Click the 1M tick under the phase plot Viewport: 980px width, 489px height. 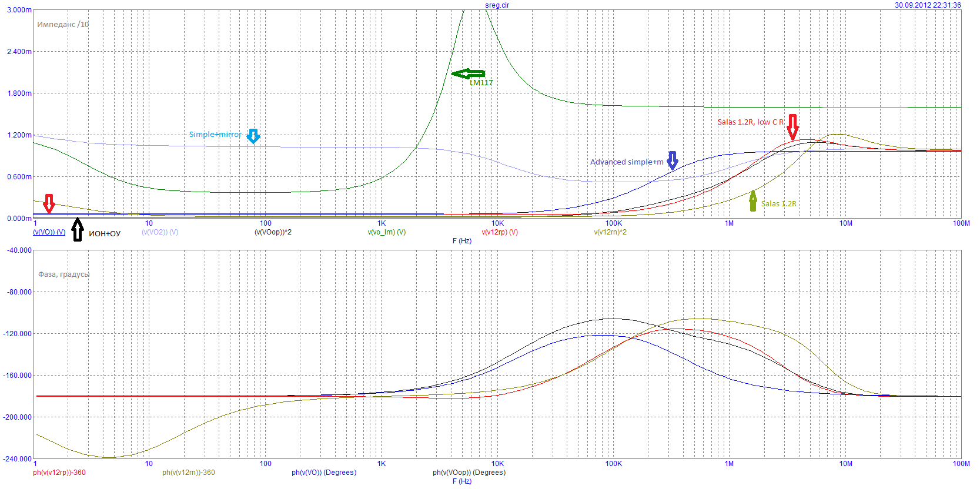(x=730, y=464)
